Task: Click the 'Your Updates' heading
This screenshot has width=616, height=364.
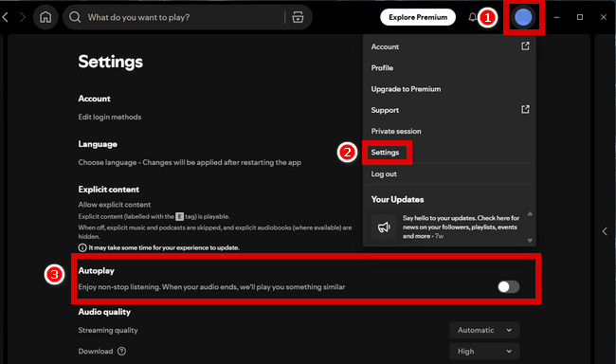Action: (x=398, y=199)
